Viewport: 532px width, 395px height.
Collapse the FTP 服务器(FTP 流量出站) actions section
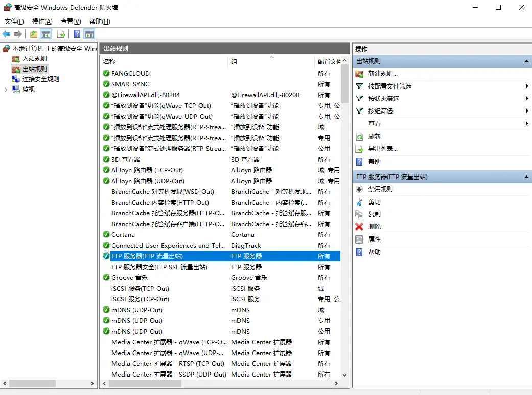[526, 177]
